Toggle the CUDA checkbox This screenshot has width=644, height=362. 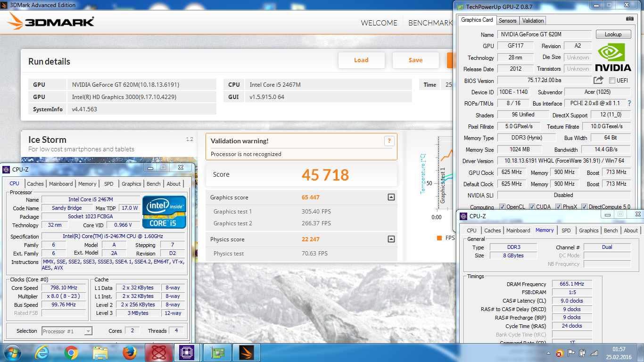(532, 207)
